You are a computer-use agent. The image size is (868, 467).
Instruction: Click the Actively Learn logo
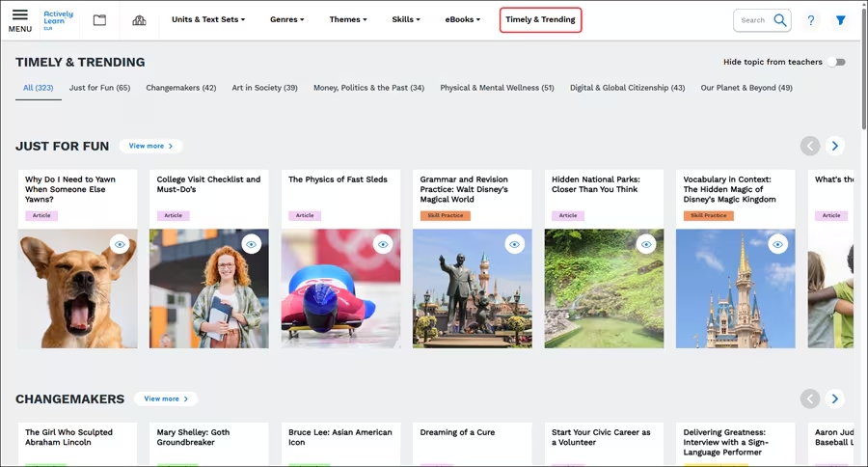(58, 19)
